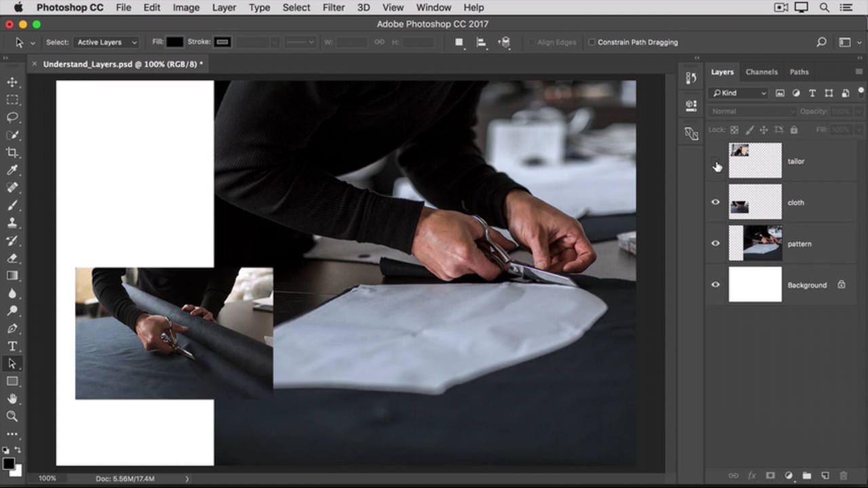Open the Active Layers select dropdown
Screen dimensions: 868x488
click(x=106, y=42)
